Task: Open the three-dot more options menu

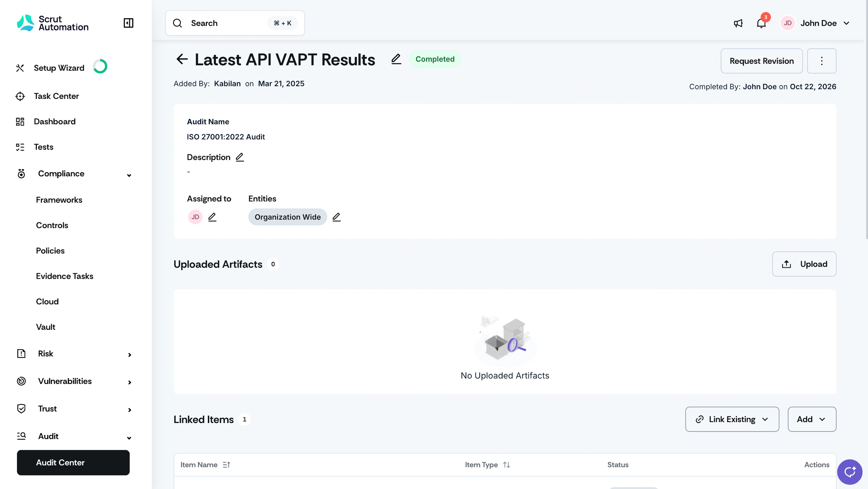Action: (x=821, y=61)
